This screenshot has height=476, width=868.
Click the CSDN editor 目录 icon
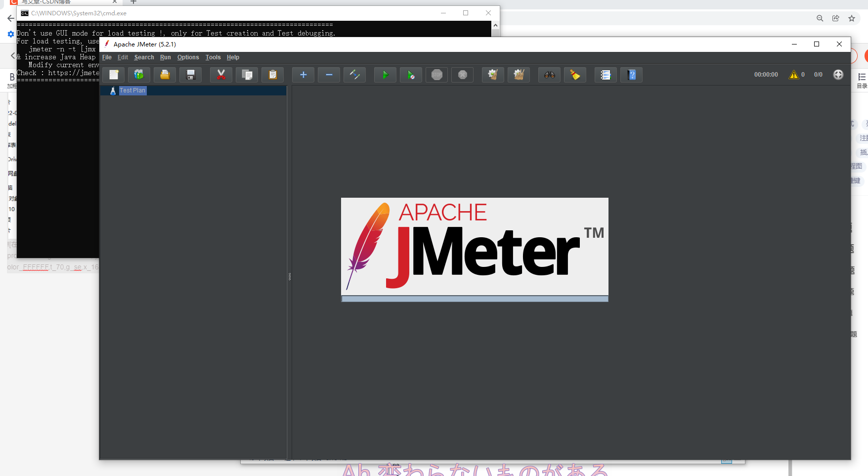pos(862,80)
